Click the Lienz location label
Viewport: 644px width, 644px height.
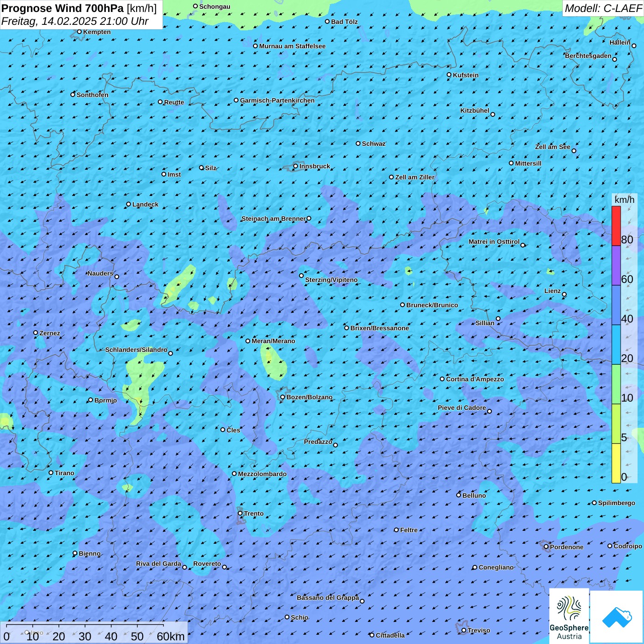click(552, 291)
